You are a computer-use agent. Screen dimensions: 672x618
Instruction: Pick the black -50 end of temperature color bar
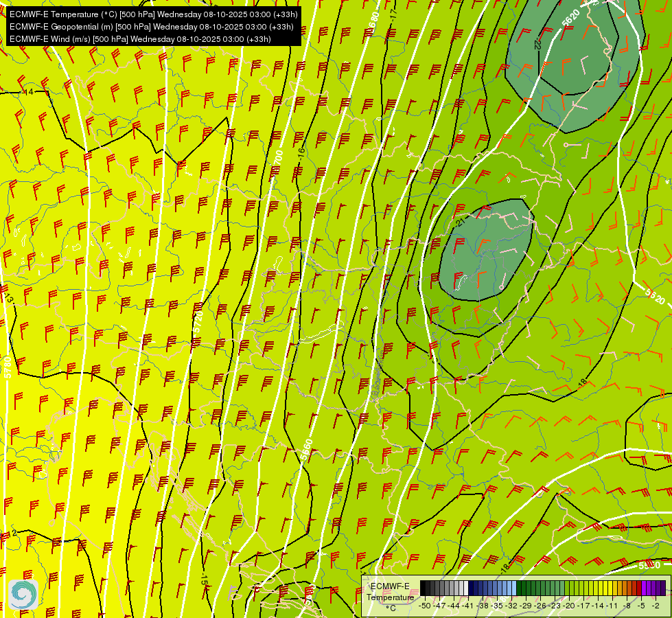pyautogui.click(x=422, y=588)
